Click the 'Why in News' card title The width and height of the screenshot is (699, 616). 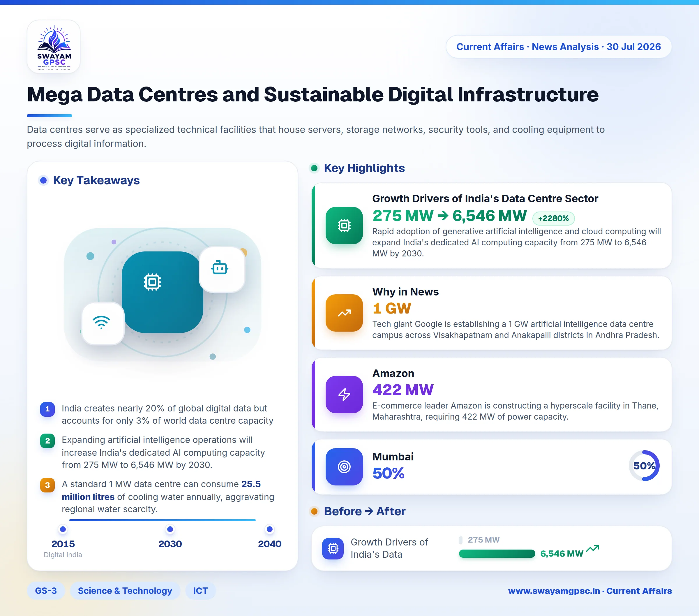(x=405, y=292)
